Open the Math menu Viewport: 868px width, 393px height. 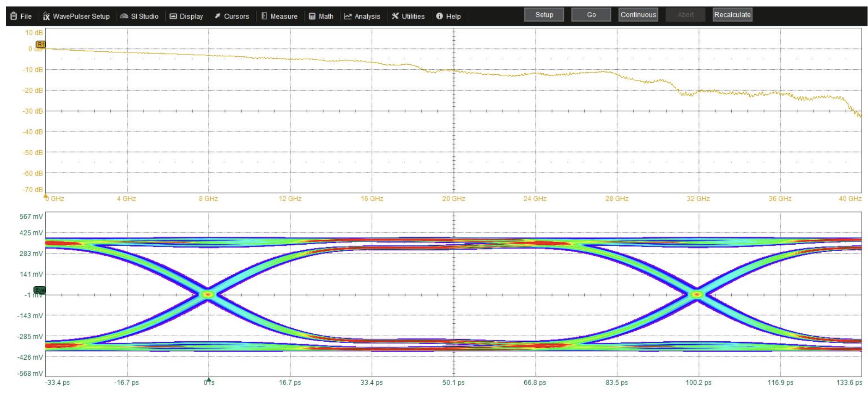(x=321, y=16)
